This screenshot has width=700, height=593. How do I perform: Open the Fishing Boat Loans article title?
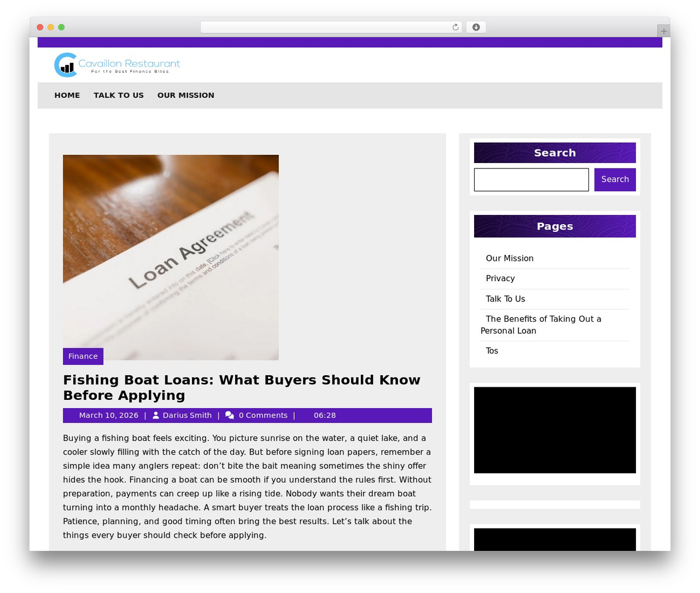tap(242, 387)
